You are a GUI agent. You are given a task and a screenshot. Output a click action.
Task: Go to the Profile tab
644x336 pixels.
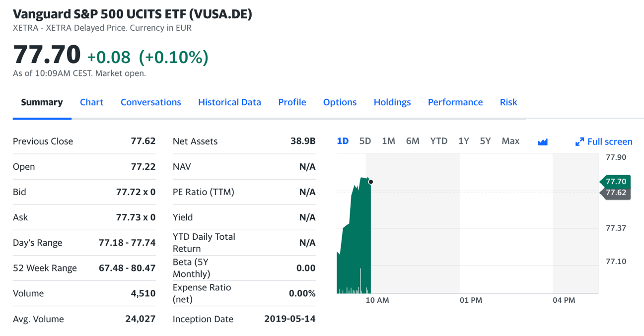(292, 102)
